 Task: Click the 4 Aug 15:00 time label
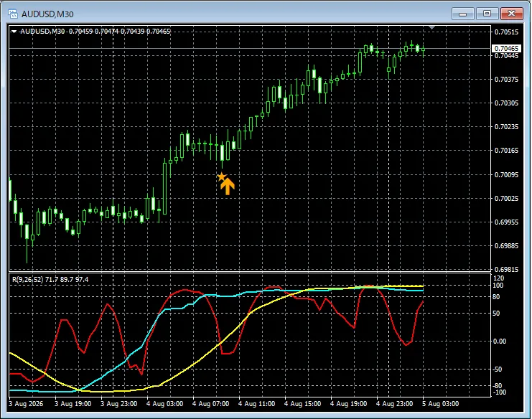click(x=303, y=404)
